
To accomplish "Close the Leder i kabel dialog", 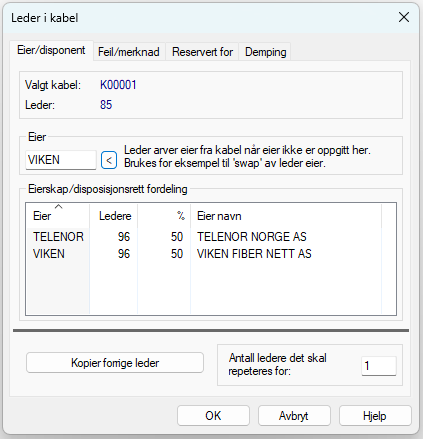I will tap(404, 17).
